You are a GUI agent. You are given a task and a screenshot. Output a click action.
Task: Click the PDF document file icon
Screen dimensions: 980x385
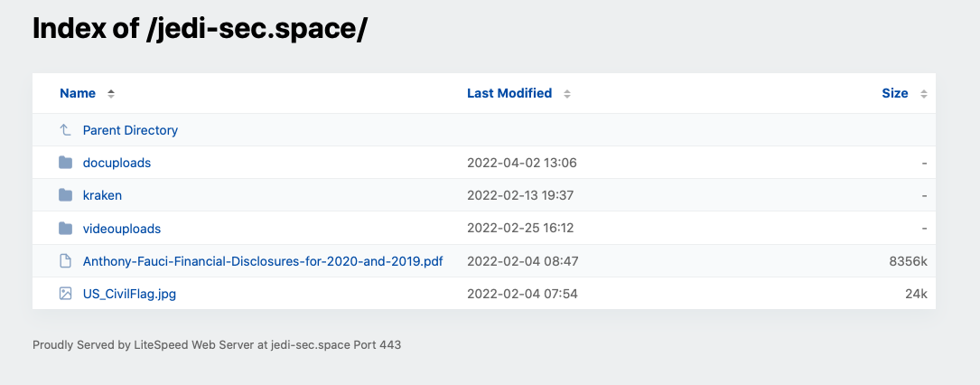point(65,260)
